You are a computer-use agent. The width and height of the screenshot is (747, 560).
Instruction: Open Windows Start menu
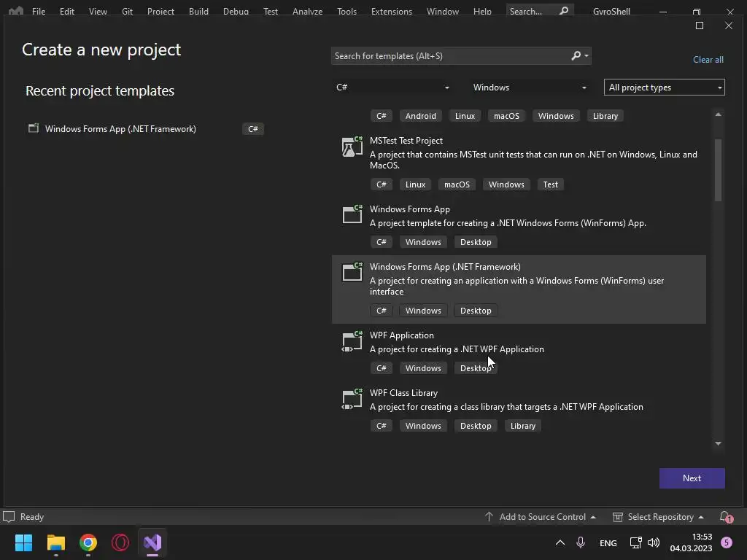click(x=23, y=542)
